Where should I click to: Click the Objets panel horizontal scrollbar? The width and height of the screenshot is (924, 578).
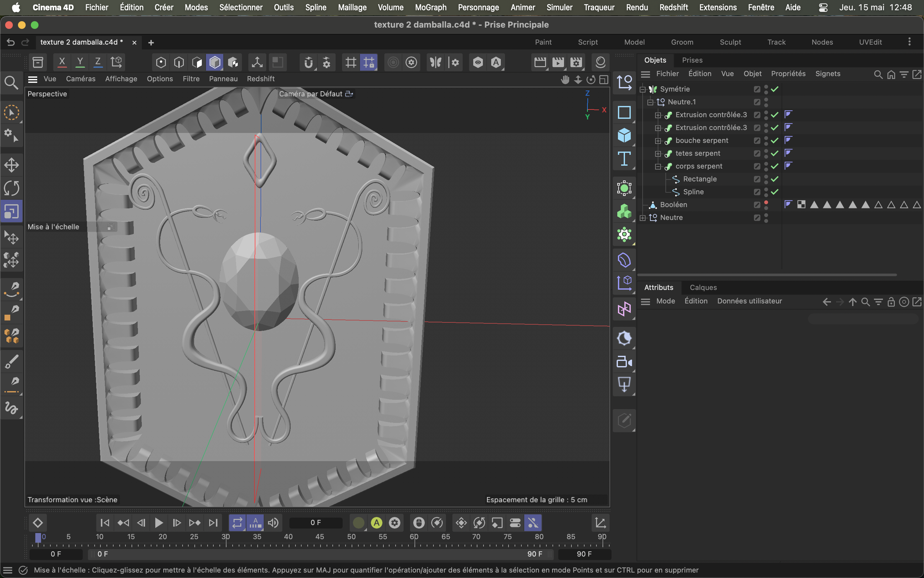[x=767, y=275]
